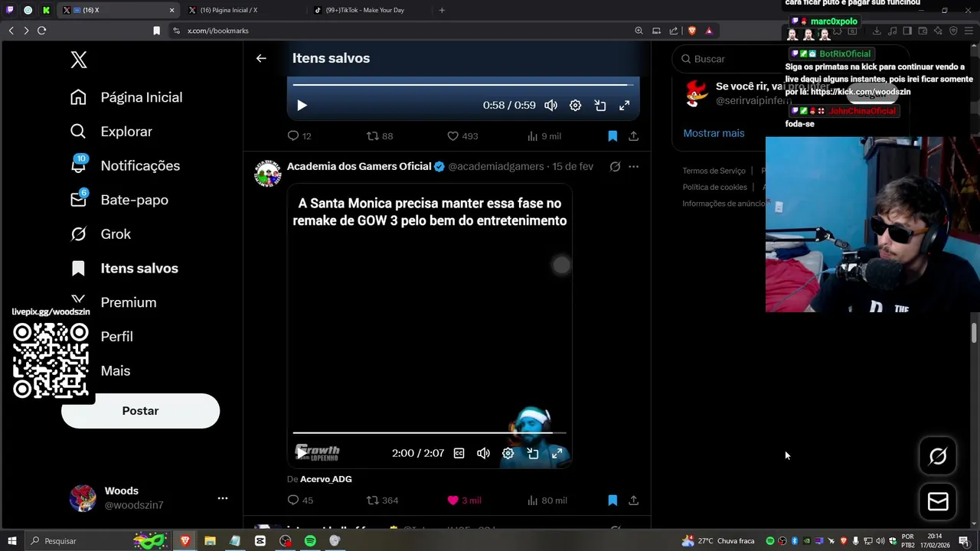This screenshot has width=980, height=551.
Task: Open floating Grok button at bottom right
Action: (x=938, y=456)
